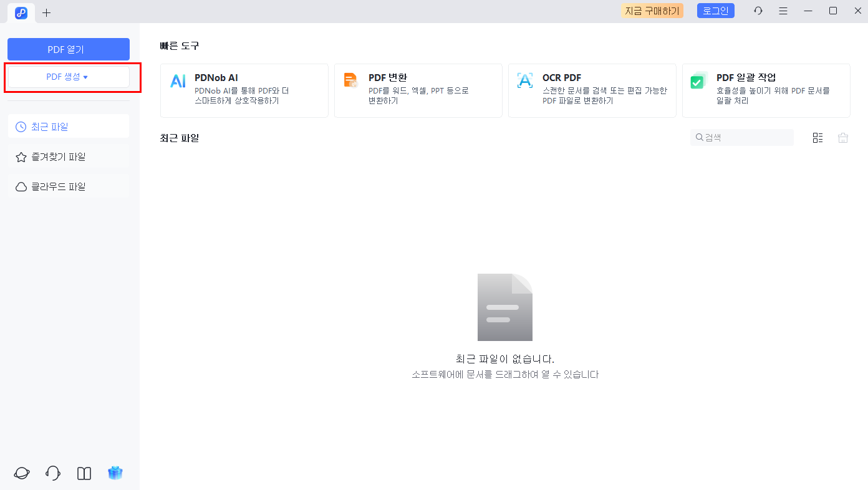Image resolution: width=868 pixels, height=490 pixels.
Task: Open the hamburger menu at top right
Action: (783, 11)
